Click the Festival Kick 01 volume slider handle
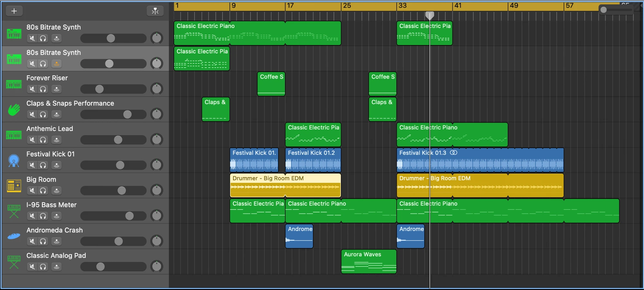The image size is (644, 290). tap(120, 165)
